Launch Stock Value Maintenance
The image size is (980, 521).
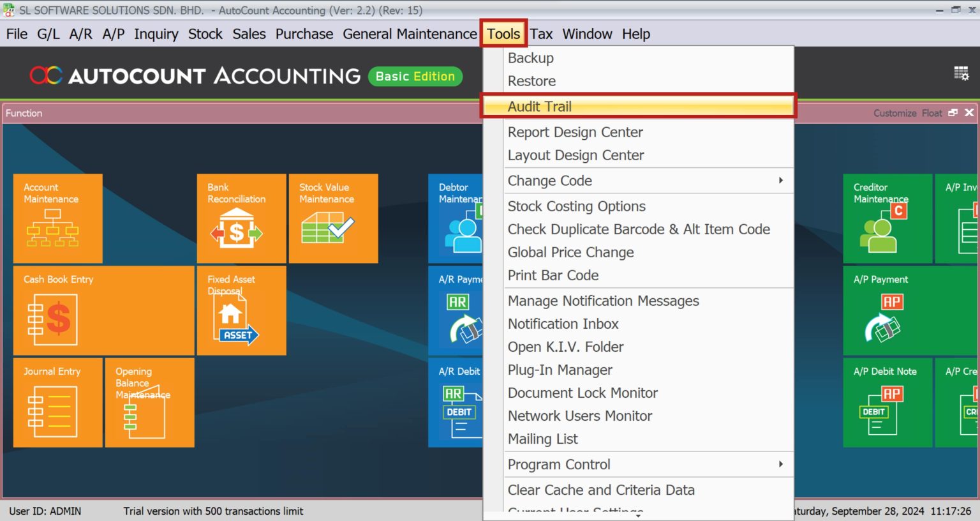(x=333, y=217)
